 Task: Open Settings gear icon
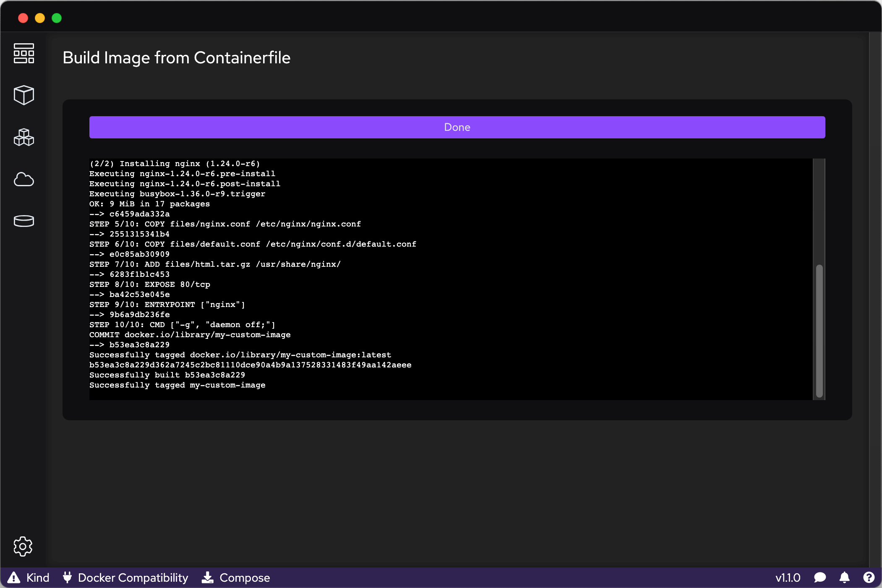click(x=23, y=546)
